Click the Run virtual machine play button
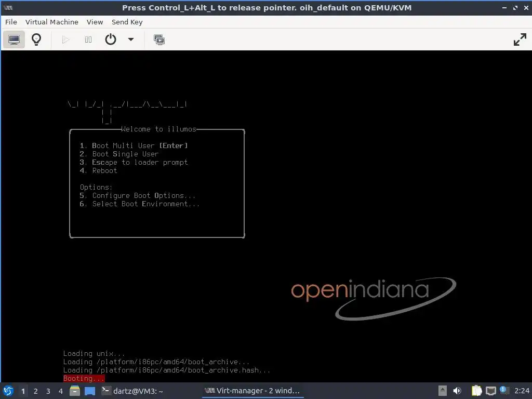The height and width of the screenshot is (399, 532). click(x=66, y=39)
